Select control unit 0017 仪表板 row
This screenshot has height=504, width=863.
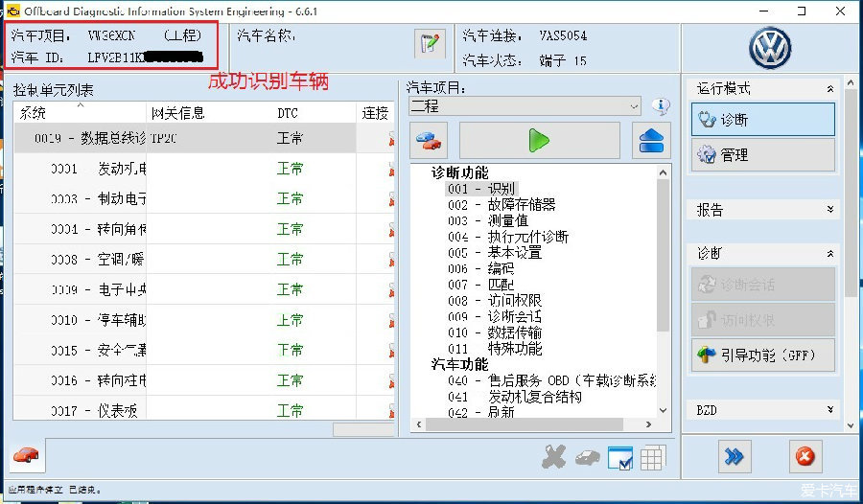(203, 409)
